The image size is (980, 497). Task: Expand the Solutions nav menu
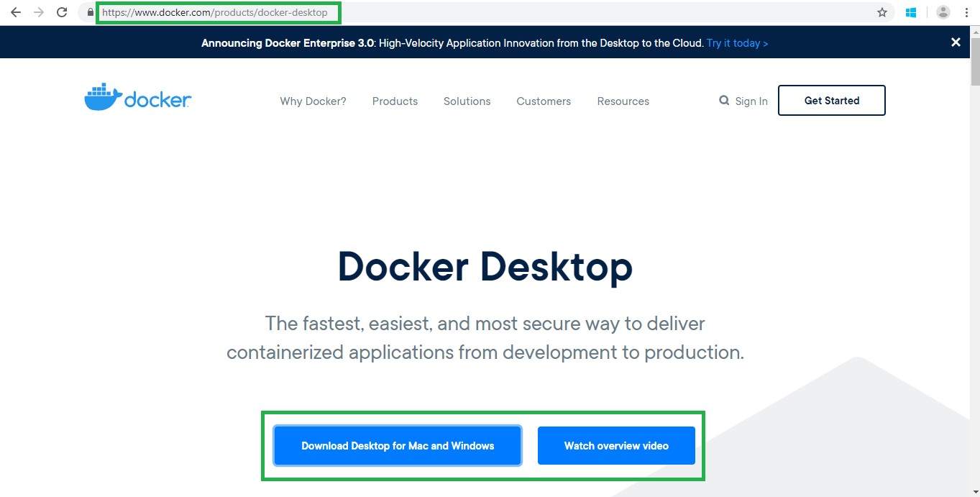[467, 101]
